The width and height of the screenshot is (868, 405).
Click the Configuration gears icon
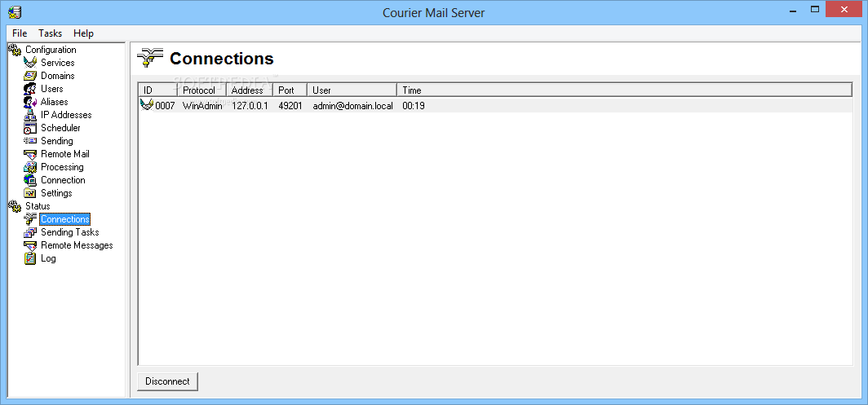15,49
